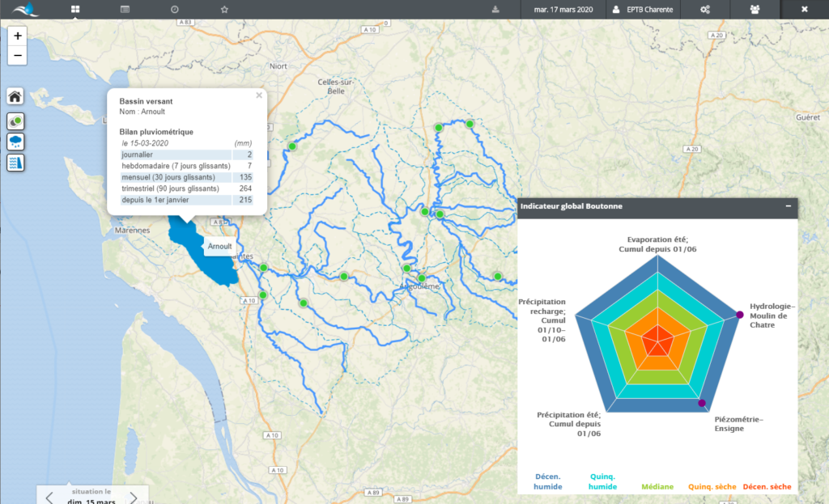Open the date selector showing mar. 17 mars 2020

[562, 10]
